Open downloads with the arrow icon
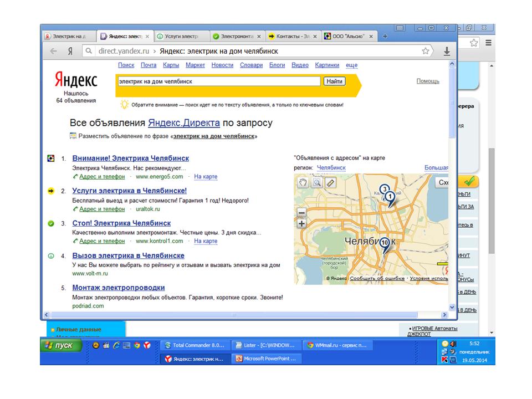This screenshot has height=399, width=532. point(447,51)
